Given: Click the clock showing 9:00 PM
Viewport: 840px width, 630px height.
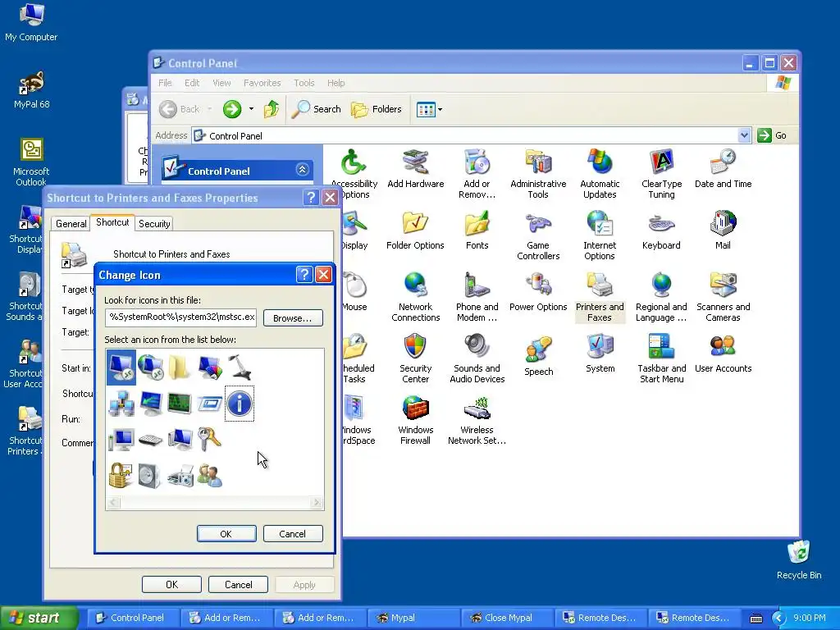Looking at the screenshot, I should tap(810, 618).
